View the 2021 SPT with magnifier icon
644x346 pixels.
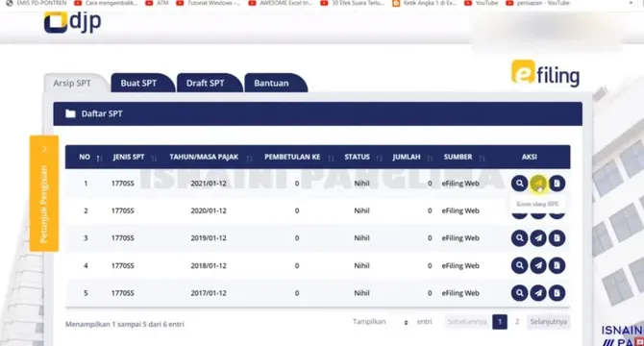coord(519,184)
